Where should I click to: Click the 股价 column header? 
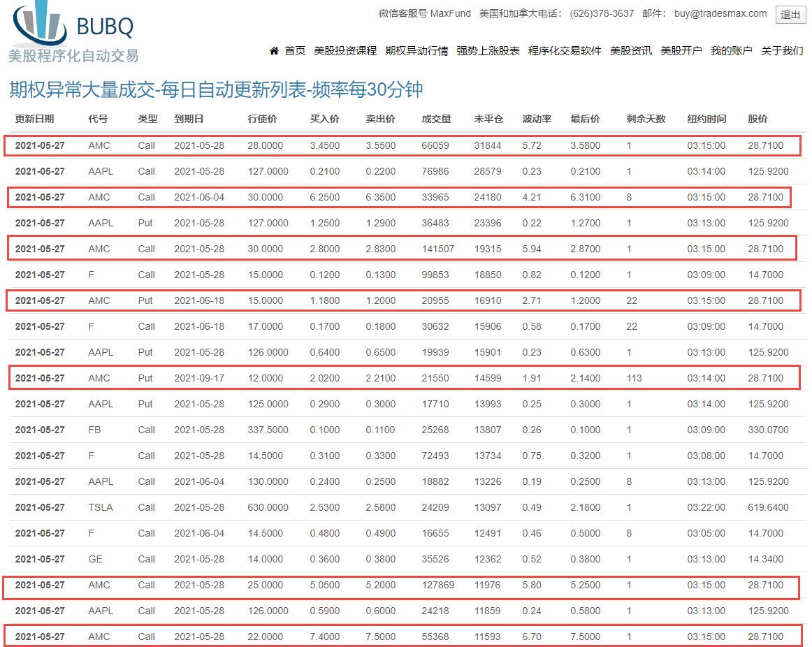click(x=757, y=119)
